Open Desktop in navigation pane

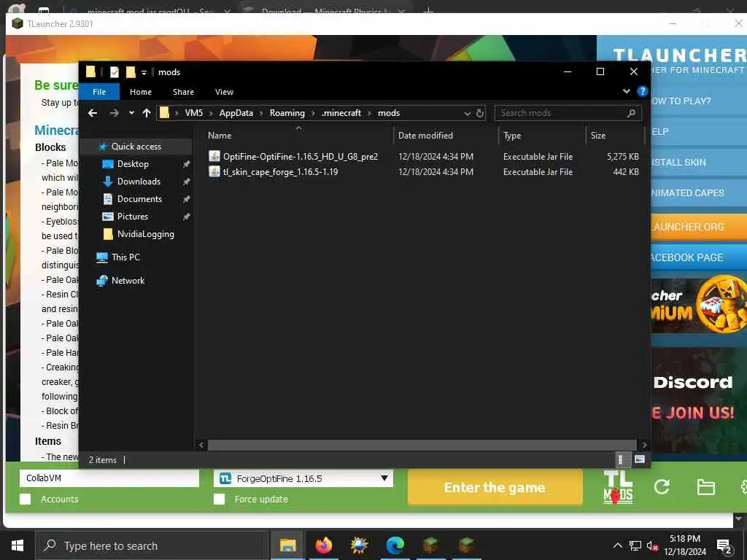(133, 164)
